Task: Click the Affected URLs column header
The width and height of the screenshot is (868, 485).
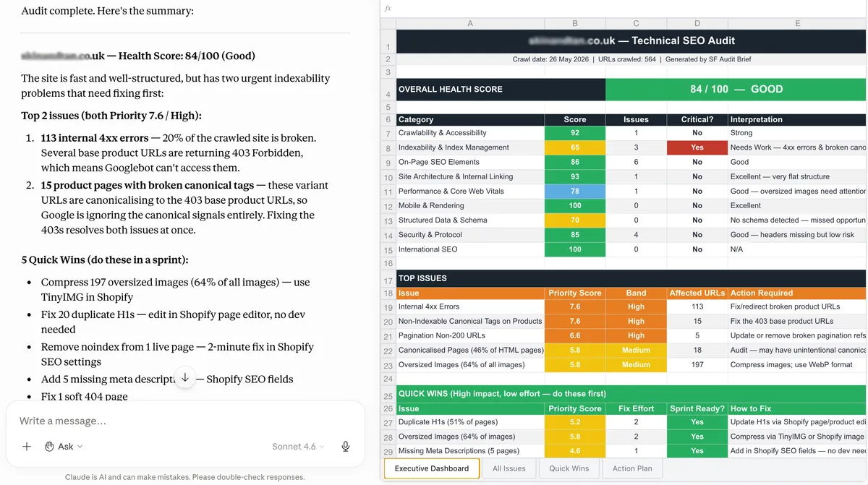Action: coord(697,293)
